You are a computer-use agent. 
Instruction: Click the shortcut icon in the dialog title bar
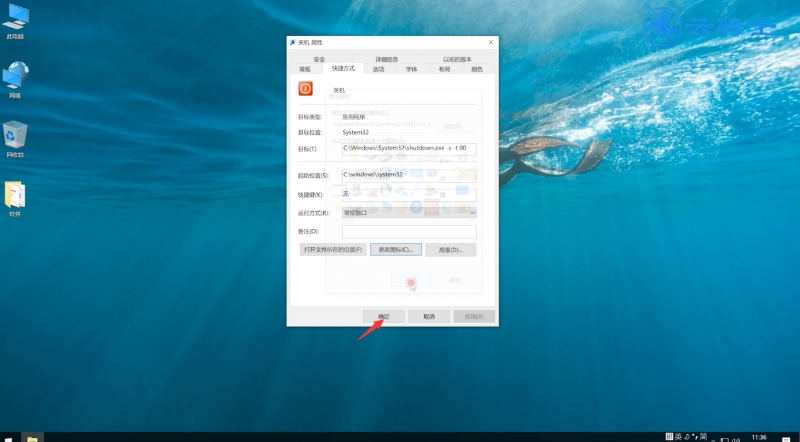pyautogui.click(x=292, y=42)
